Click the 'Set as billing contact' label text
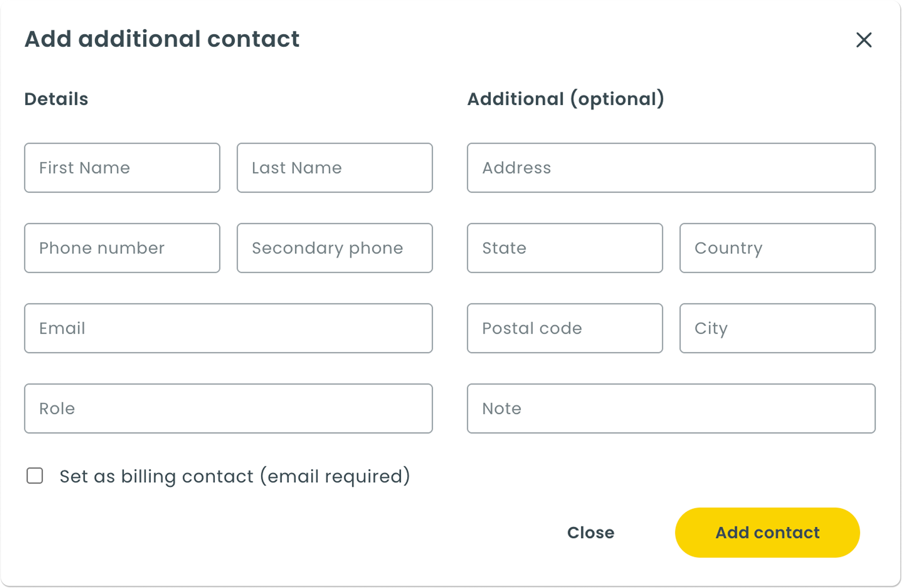Viewport: 902px width, 588px height. tap(234, 476)
